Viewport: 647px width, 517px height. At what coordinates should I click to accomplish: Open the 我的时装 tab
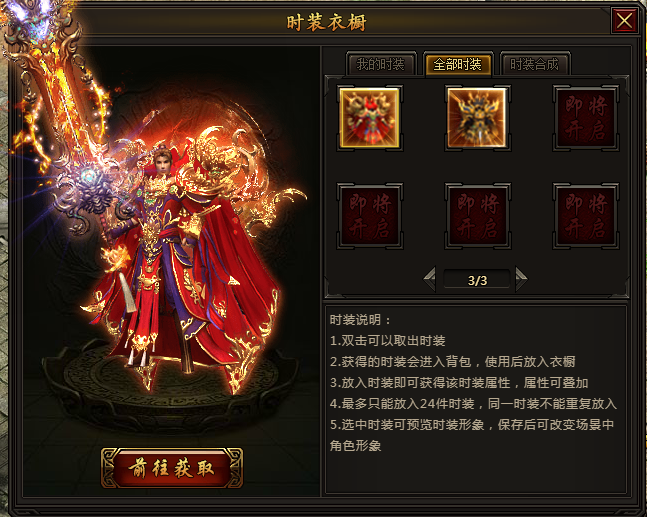click(380, 64)
